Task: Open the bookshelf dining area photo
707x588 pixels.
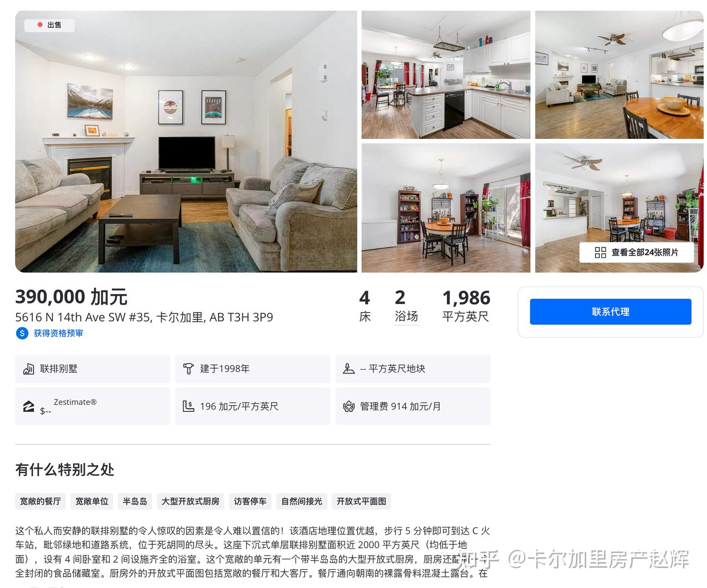Action: pyautogui.click(x=446, y=208)
